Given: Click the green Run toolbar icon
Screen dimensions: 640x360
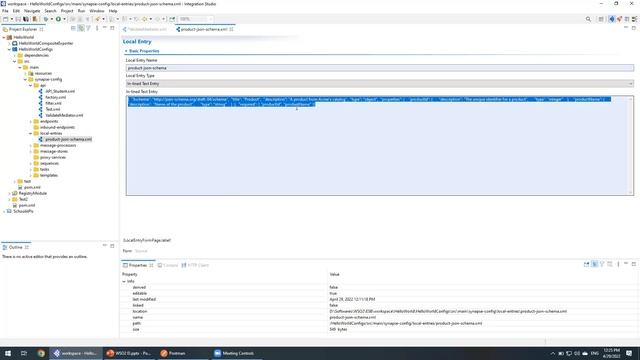Looking at the screenshot, I should point(58,19).
